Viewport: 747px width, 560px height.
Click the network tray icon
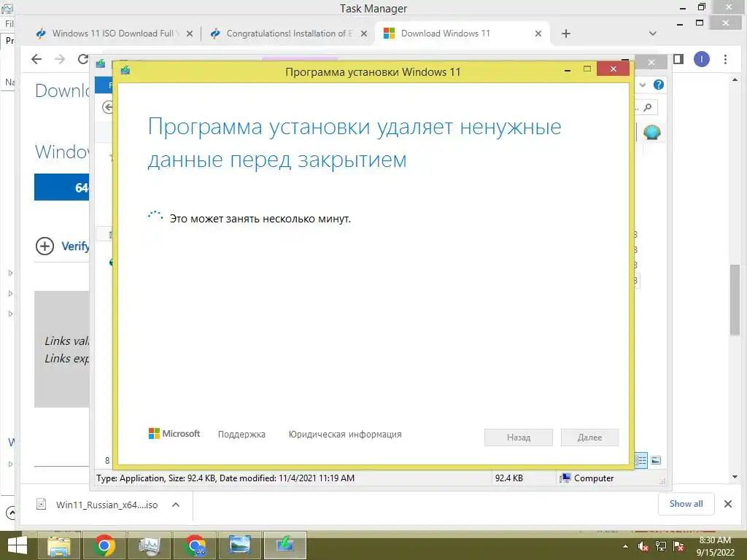tap(661, 547)
